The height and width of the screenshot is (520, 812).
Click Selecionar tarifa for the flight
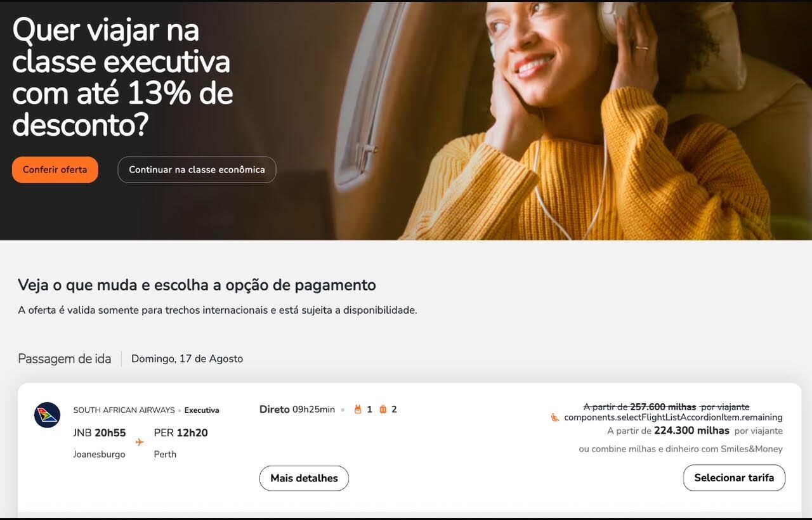(734, 478)
